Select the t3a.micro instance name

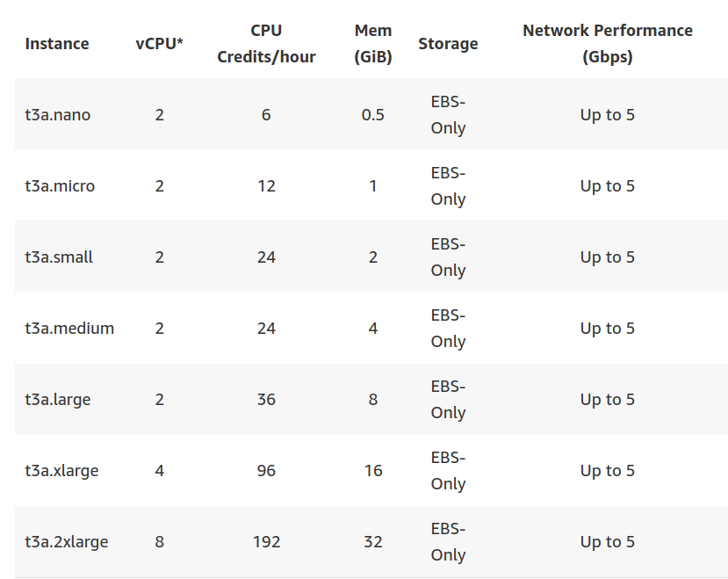coord(60,186)
